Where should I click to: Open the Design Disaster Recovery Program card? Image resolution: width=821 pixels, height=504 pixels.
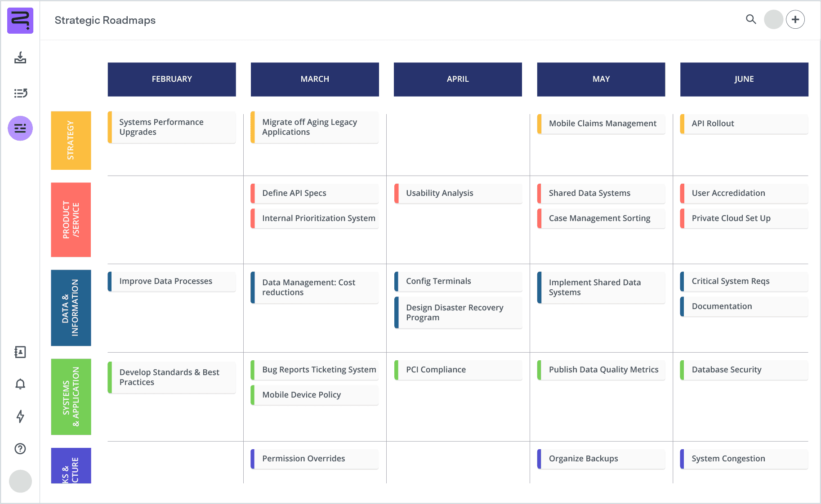point(457,312)
